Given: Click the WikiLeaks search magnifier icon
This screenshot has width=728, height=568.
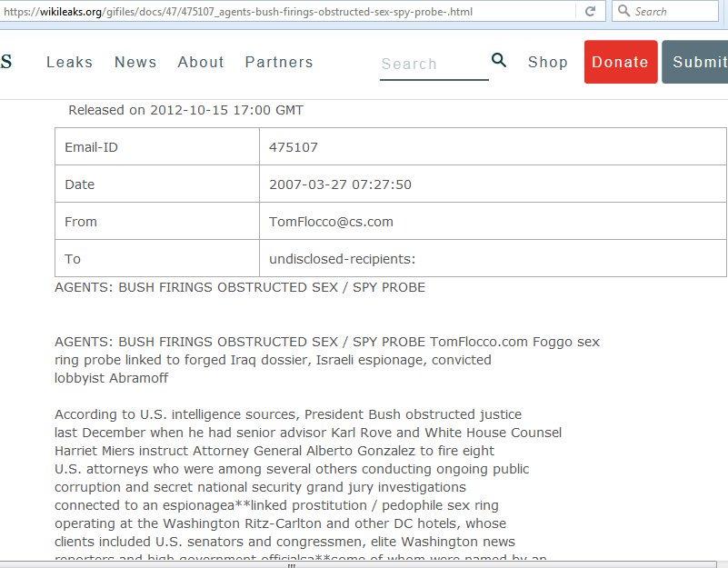Looking at the screenshot, I should (499, 60).
